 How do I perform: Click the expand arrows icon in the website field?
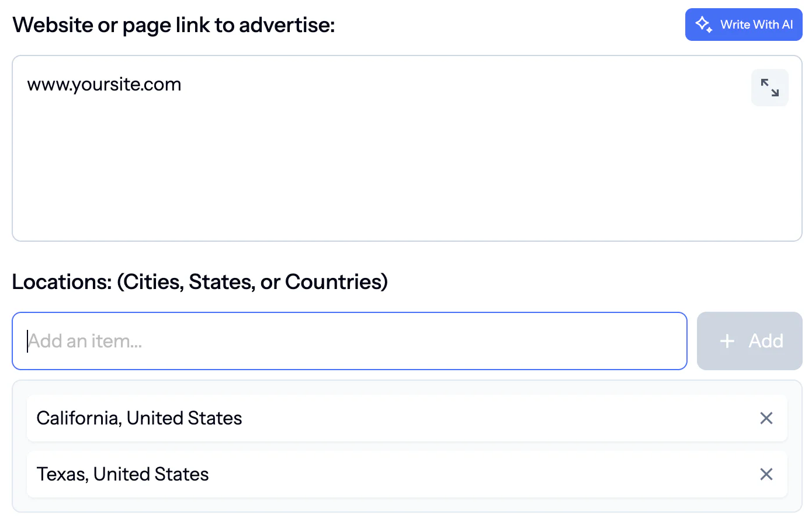769,88
